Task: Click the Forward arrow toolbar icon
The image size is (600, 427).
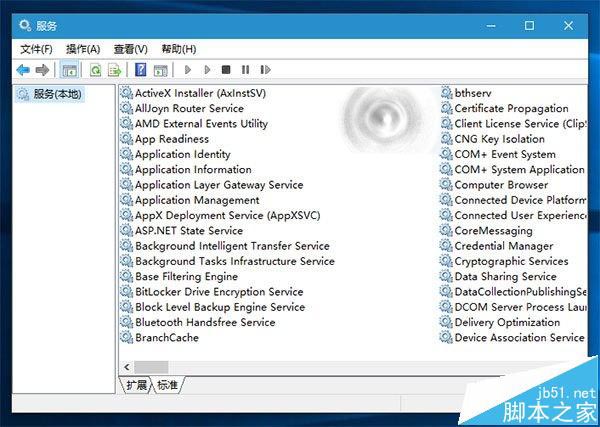Action: pos(42,70)
